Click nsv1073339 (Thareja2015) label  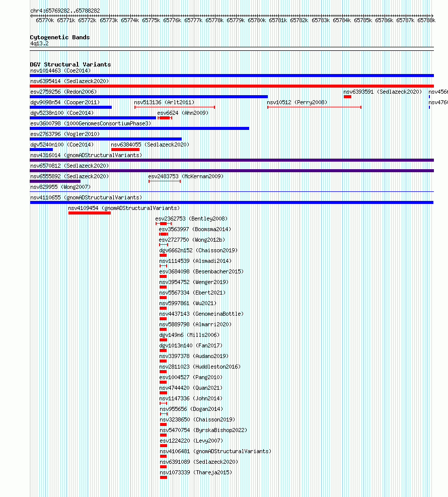(x=196, y=473)
